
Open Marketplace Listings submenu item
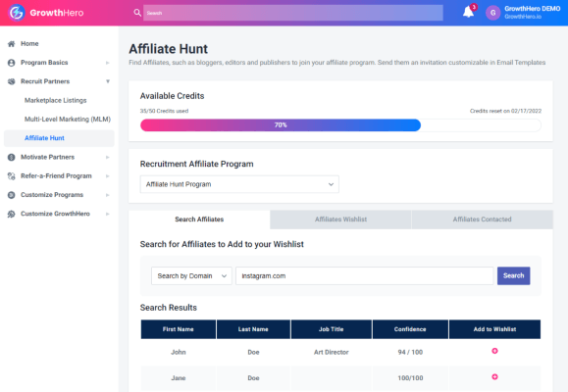click(55, 100)
